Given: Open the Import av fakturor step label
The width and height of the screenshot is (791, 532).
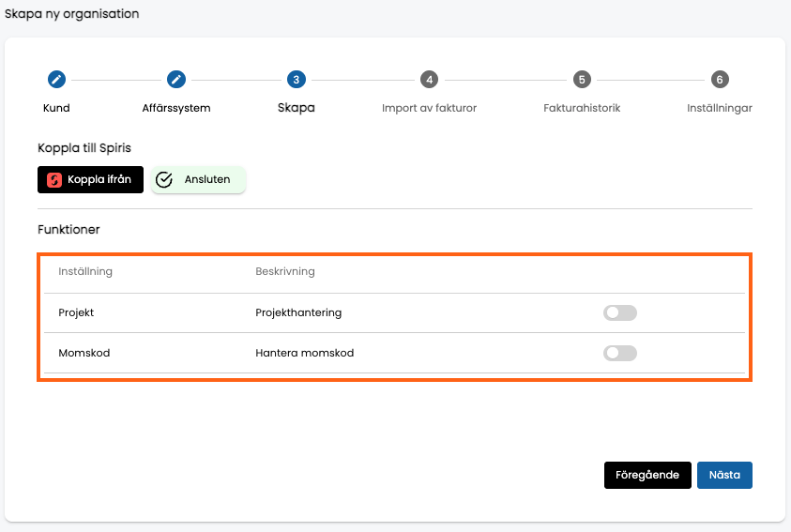Looking at the screenshot, I should (430, 108).
